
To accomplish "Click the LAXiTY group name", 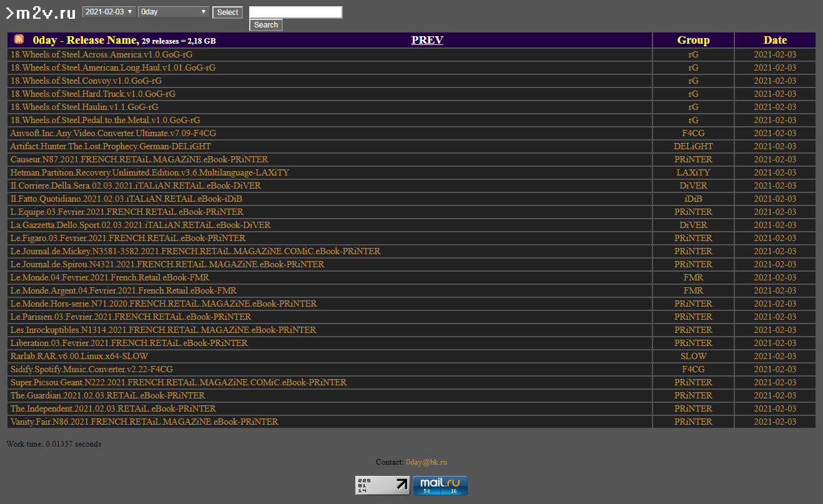I will [x=693, y=172].
